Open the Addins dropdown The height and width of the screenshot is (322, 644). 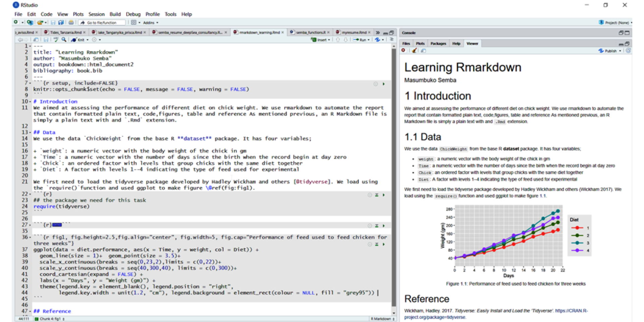pos(151,23)
